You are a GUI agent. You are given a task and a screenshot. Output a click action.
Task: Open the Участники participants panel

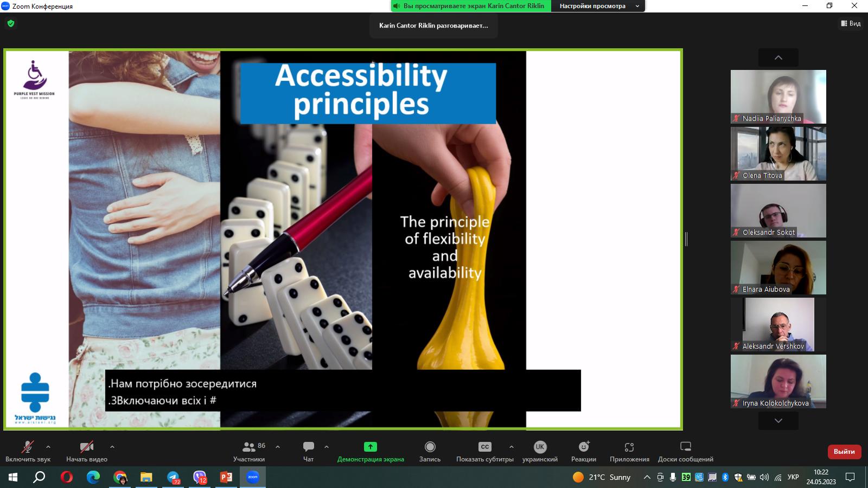[249, 452]
